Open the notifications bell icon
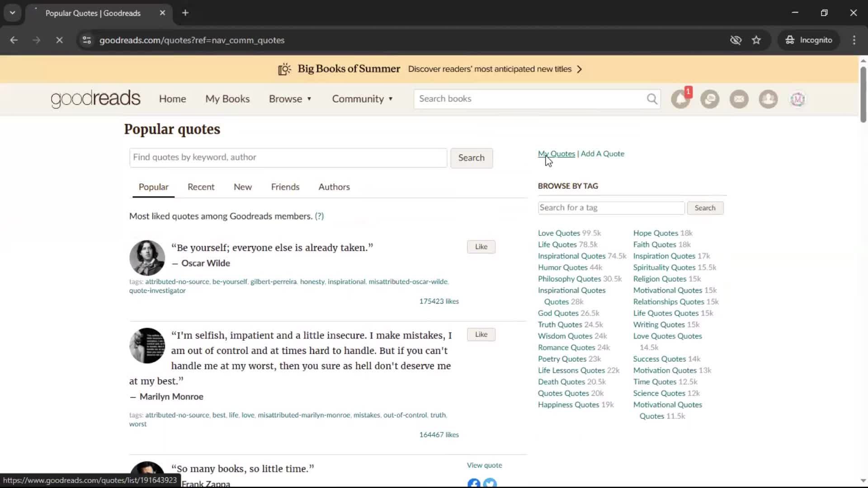868x488 pixels. coord(680,99)
